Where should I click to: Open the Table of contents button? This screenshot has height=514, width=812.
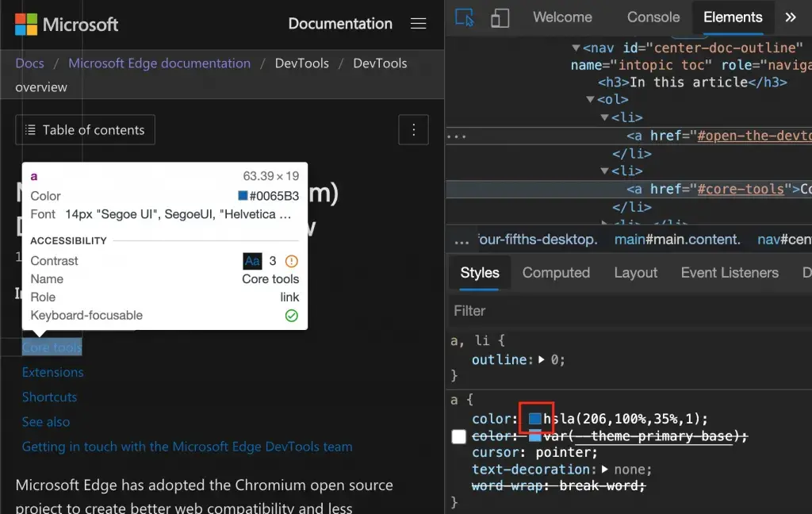[x=86, y=129]
